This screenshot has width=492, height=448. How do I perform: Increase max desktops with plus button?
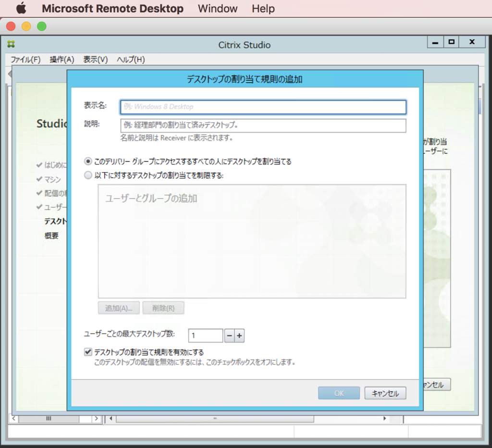(239, 336)
